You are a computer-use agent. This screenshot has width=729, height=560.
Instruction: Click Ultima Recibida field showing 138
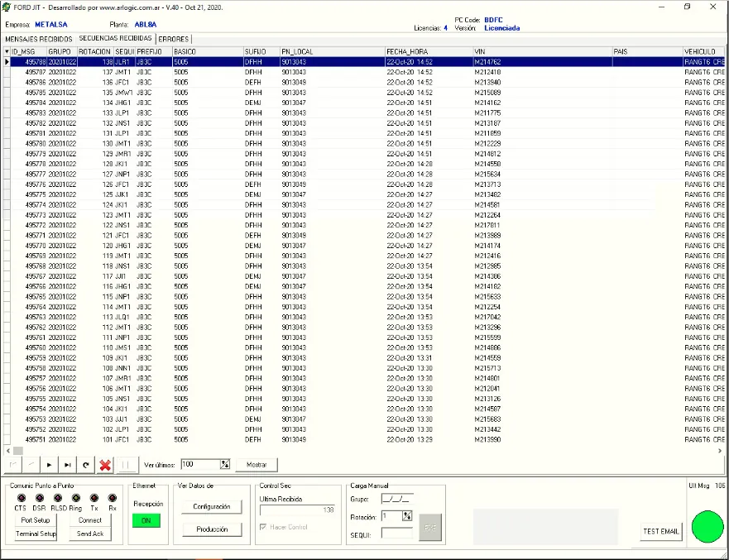pyautogui.click(x=298, y=510)
